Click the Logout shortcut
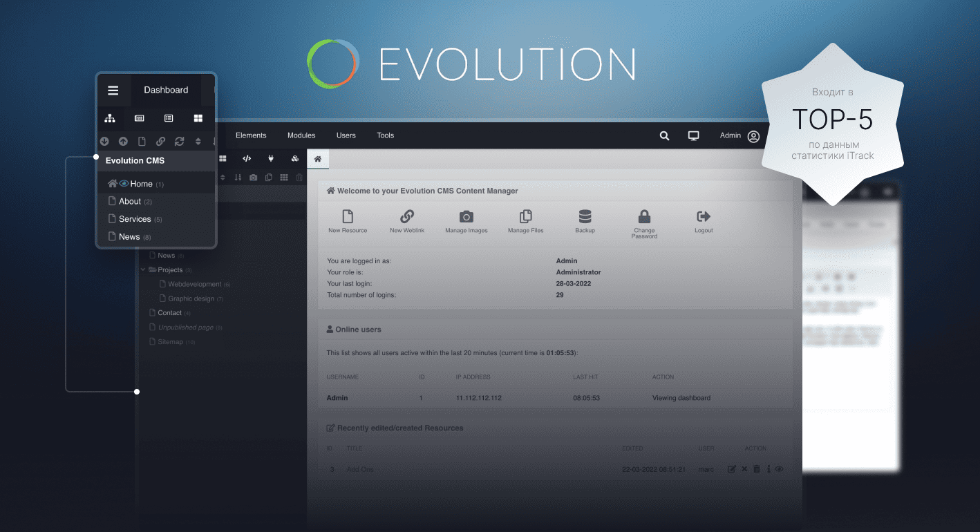The height and width of the screenshot is (532, 980). tap(704, 222)
